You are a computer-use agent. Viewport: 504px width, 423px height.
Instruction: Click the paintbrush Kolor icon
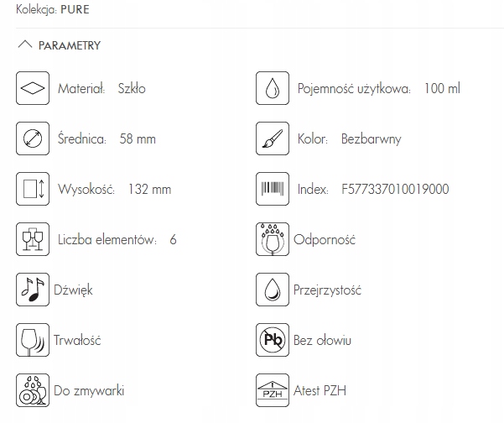pyautogui.click(x=272, y=138)
